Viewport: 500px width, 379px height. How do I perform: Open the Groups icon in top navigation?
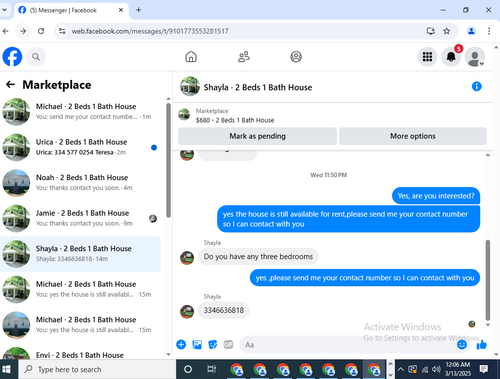pos(296,57)
